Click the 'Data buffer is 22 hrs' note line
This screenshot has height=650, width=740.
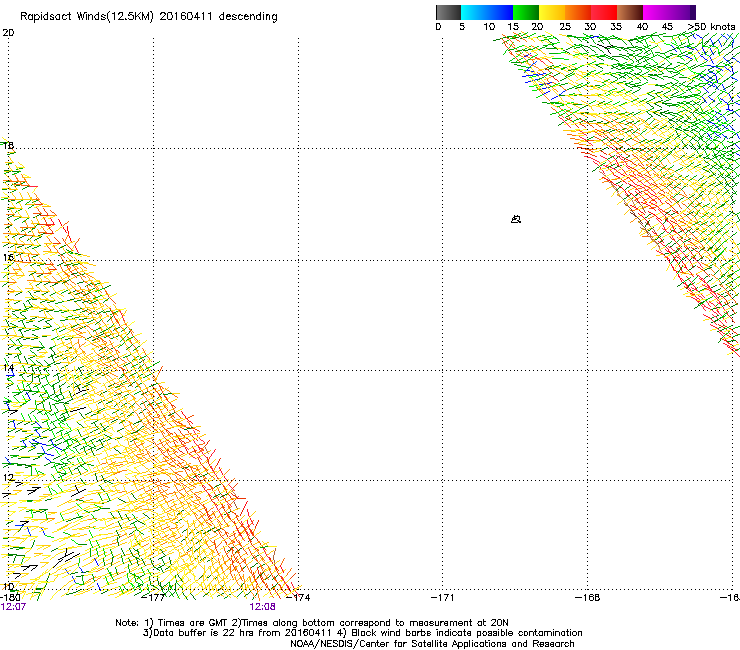[x=362, y=633]
